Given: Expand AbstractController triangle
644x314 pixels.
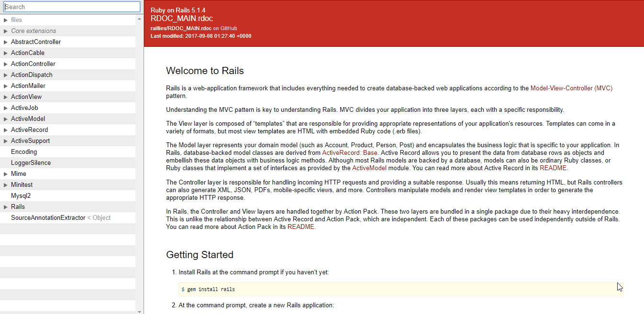Looking at the screenshot, I should [6, 42].
